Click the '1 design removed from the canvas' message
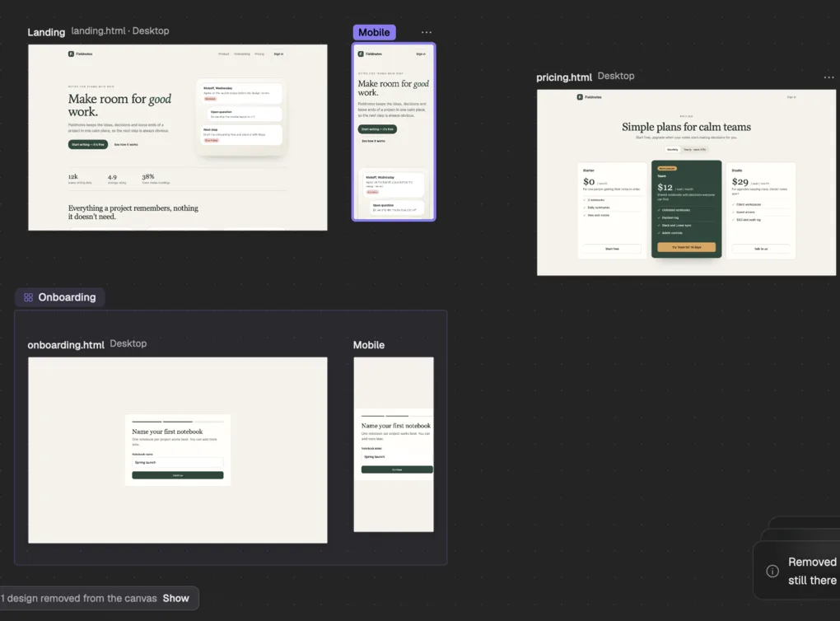840x621 pixels. click(79, 599)
